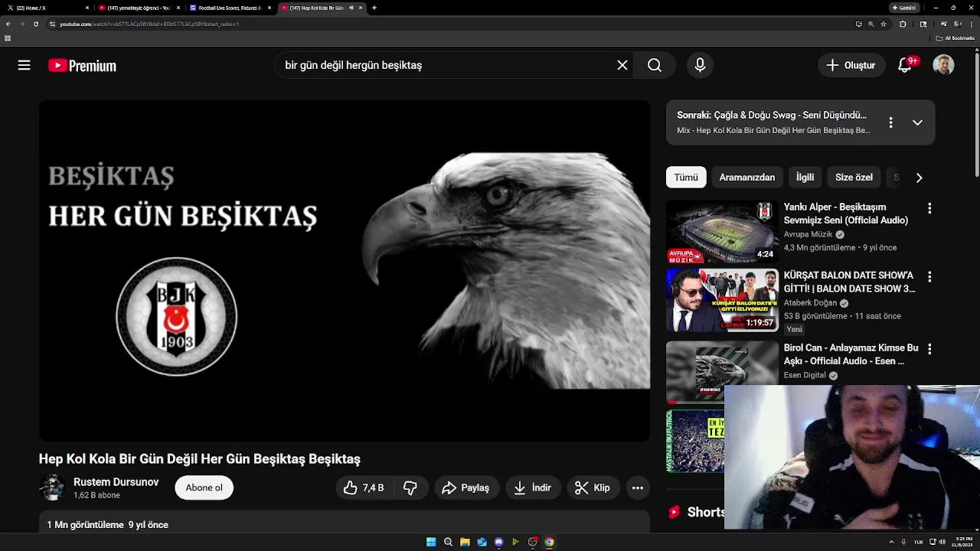Go to the YouTube Premium home logo
This screenshot has height=551, width=980.
[x=82, y=66]
